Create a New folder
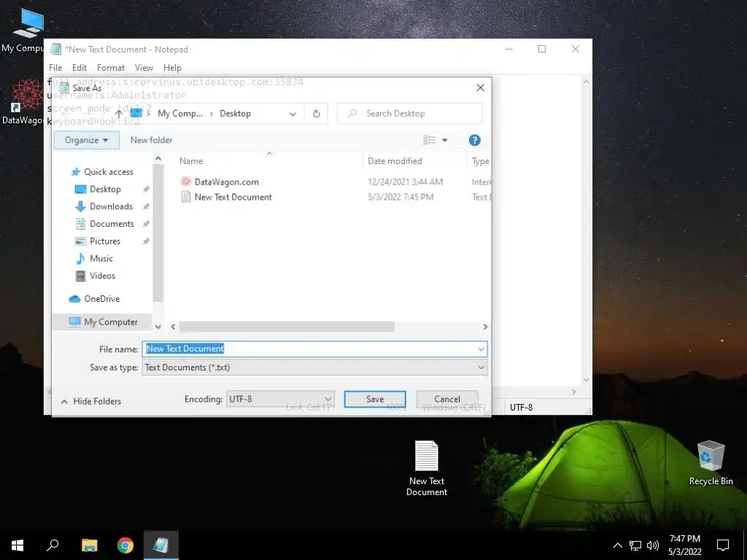Viewport: 747px width, 560px height. coord(151,140)
